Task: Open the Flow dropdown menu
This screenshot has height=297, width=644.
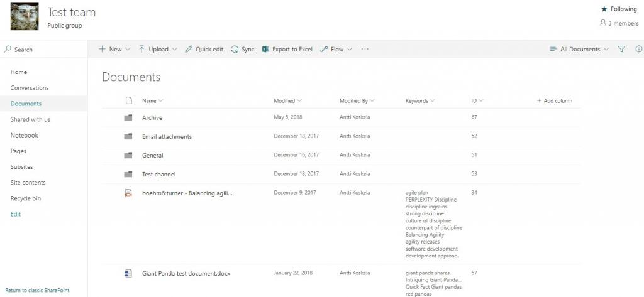Action: click(x=336, y=49)
